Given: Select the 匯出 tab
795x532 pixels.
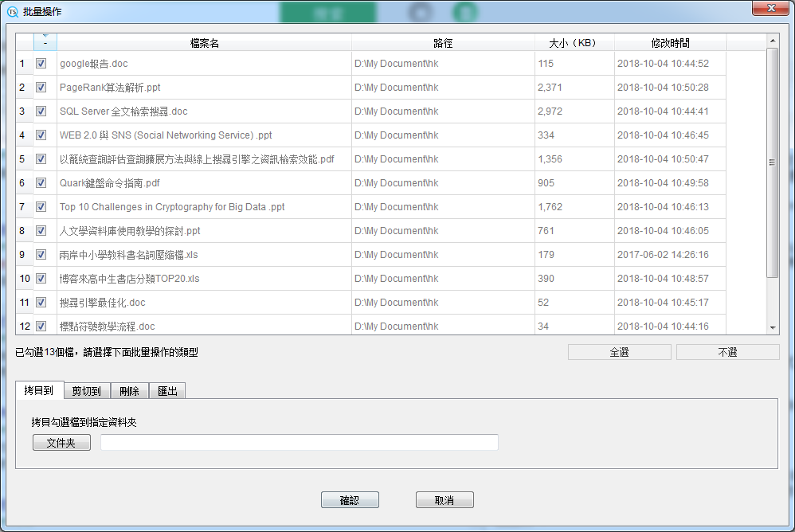Looking at the screenshot, I should [x=167, y=391].
